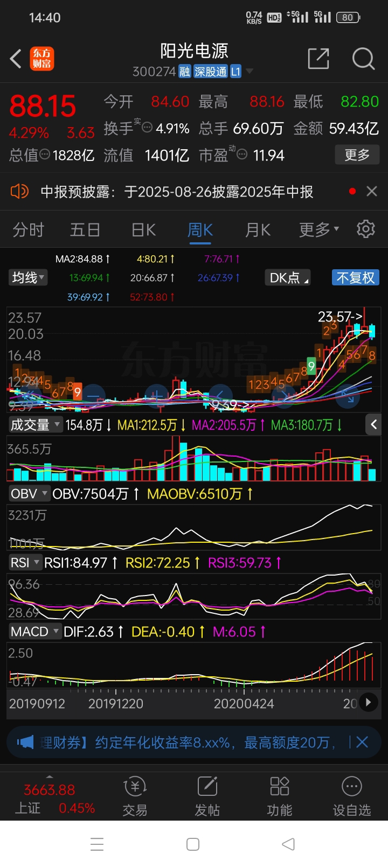
Task: Open the 均线 indicator dropdown
Action: coord(29,278)
